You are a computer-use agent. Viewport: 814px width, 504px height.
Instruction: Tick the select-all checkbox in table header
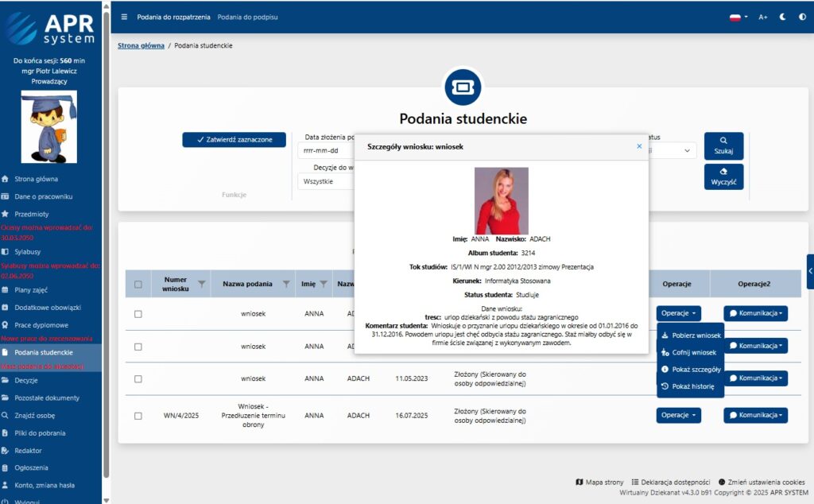click(x=138, y=285)
